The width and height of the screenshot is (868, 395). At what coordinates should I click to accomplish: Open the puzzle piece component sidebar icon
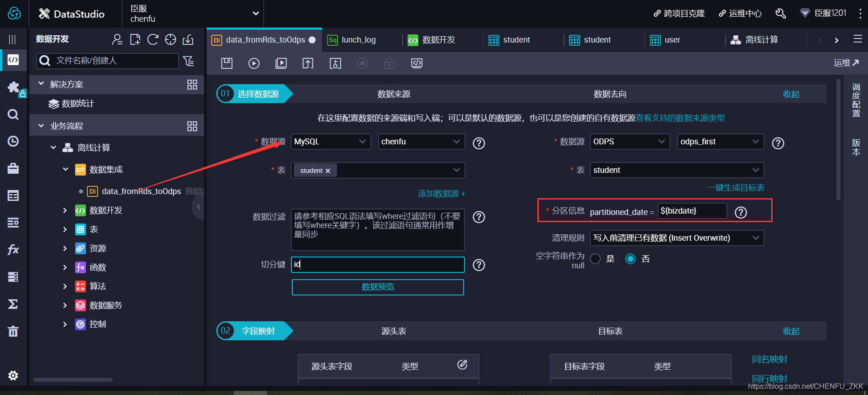[13, 87]
